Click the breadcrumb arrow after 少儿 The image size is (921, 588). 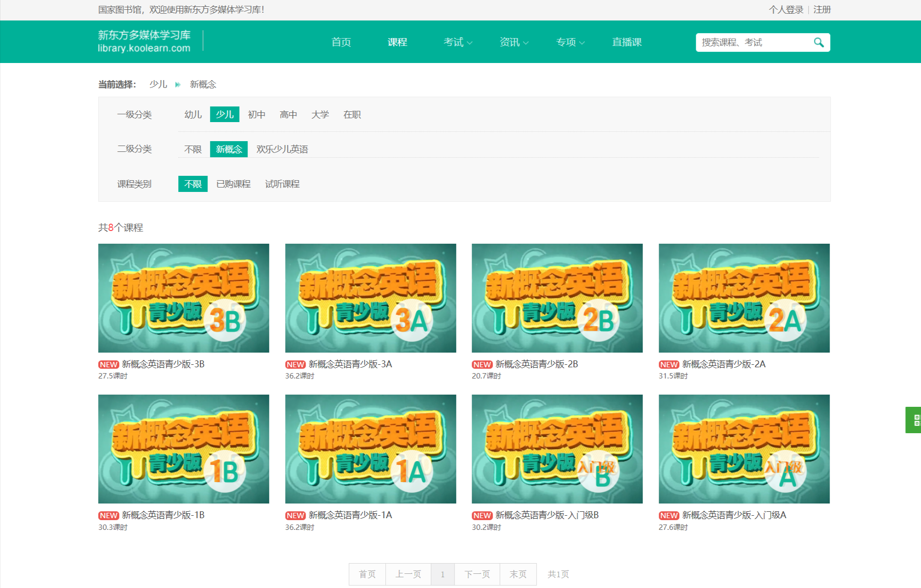[178, 84]
